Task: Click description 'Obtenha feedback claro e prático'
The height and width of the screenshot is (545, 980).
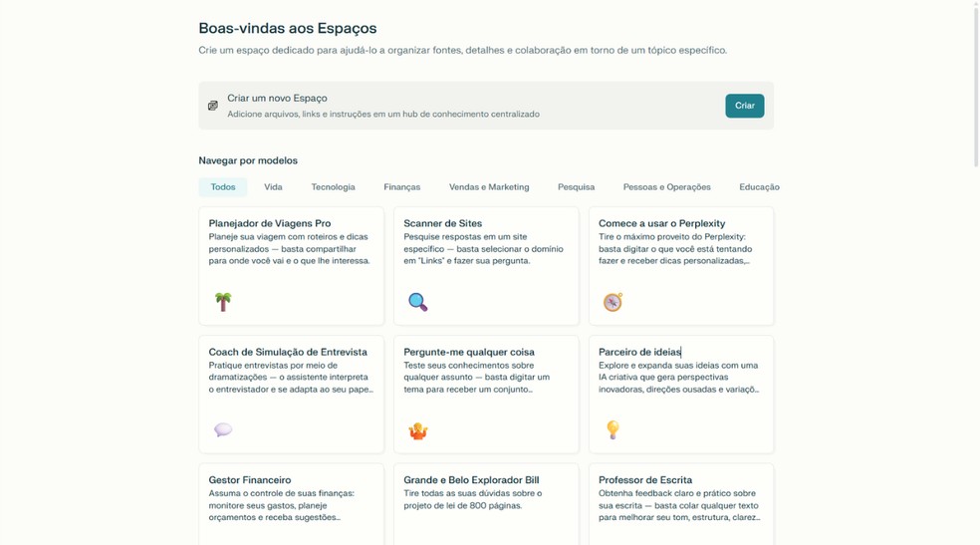Action: (x=679, y=505)
